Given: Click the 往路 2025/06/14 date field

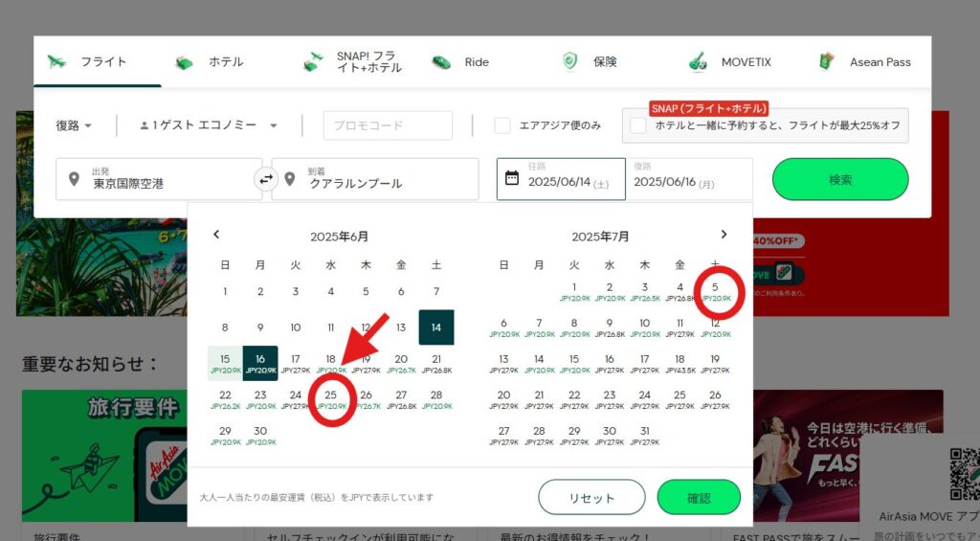Looking at the screenshot, I should pyautogui.click(x=561, y=179).
